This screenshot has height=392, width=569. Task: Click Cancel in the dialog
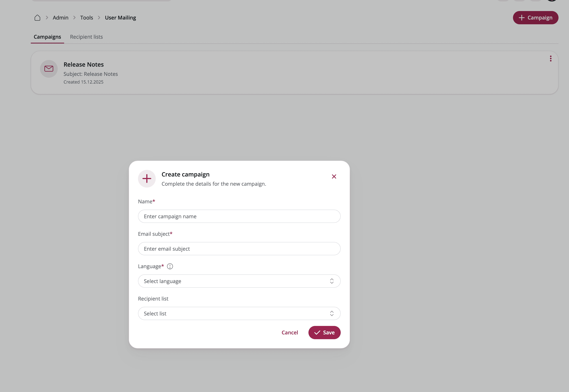(x=290, y=333)
